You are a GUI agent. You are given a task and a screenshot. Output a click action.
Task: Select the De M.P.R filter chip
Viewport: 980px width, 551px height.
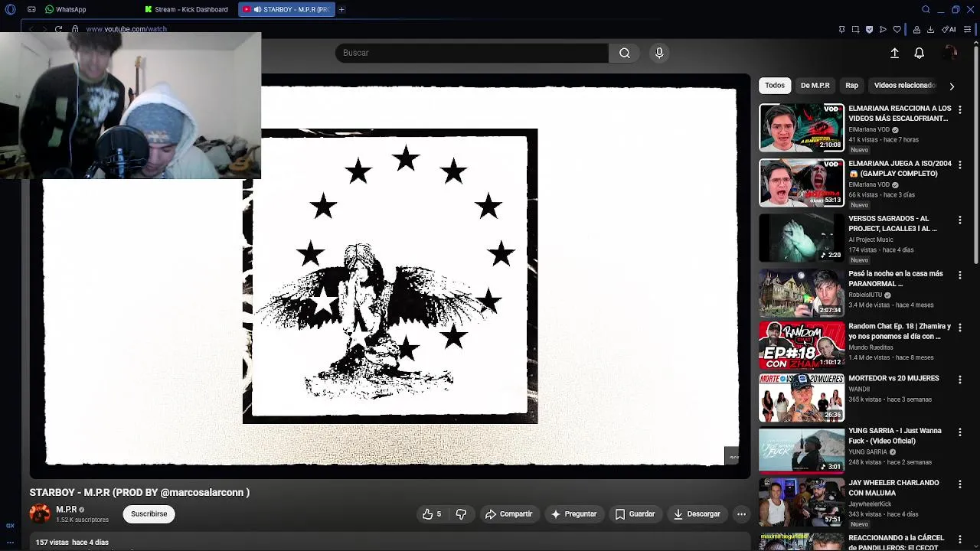click(815, 86)
